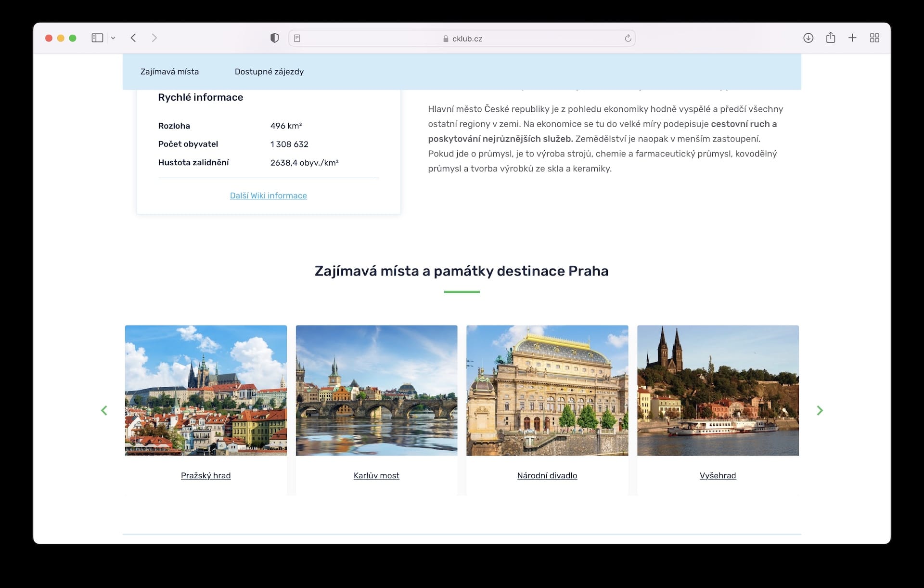Viewport: 924px width, 588px height.
Task: Go back with the back arrow
Action: coord(133,38)
